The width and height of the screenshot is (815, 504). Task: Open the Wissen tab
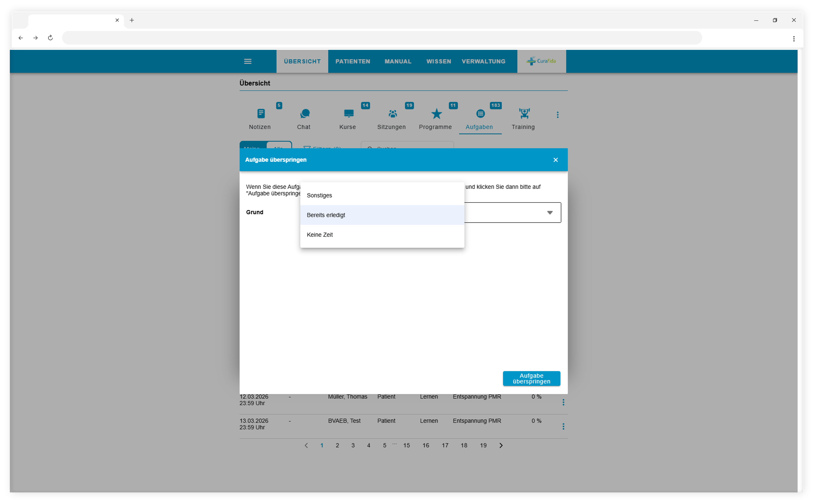click(438, 61)
